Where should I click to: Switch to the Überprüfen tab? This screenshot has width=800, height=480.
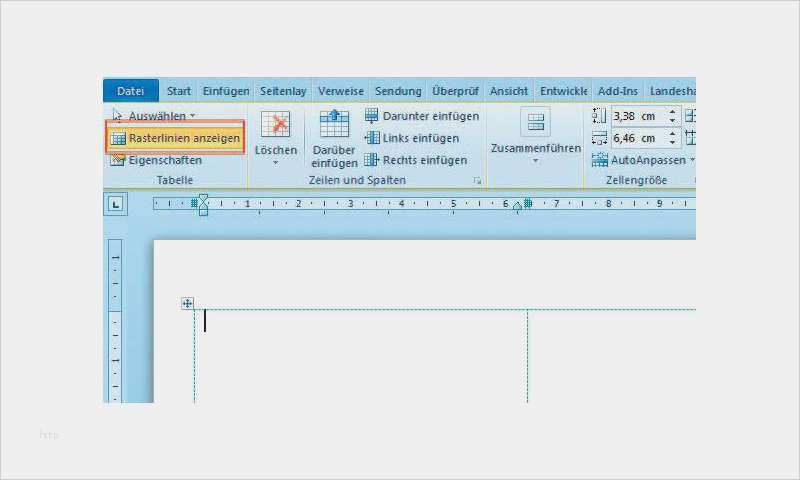(x=455, y=91)
